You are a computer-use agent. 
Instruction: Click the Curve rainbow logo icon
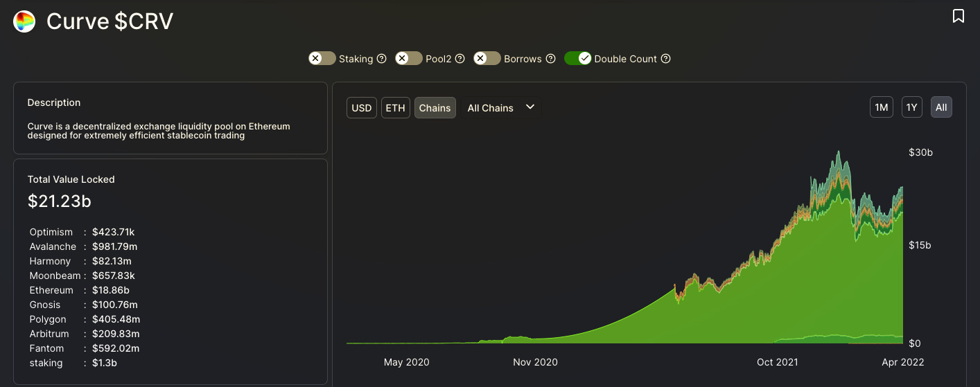tap(24, 21)
